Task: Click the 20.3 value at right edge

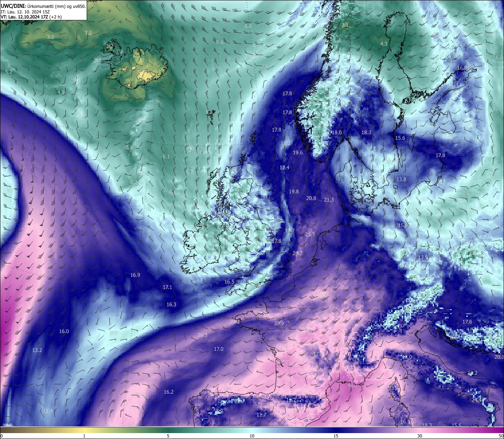Action: 499,357
